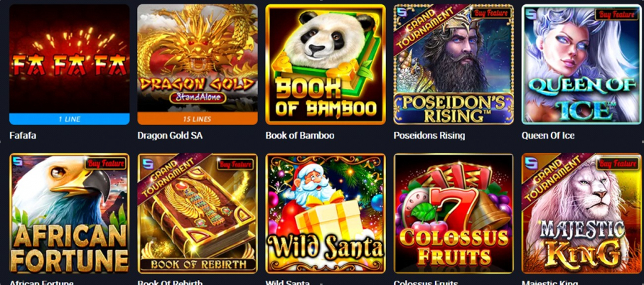
Task: Click the Buy Feature badge on Queen of Ice
Action: 618,14
